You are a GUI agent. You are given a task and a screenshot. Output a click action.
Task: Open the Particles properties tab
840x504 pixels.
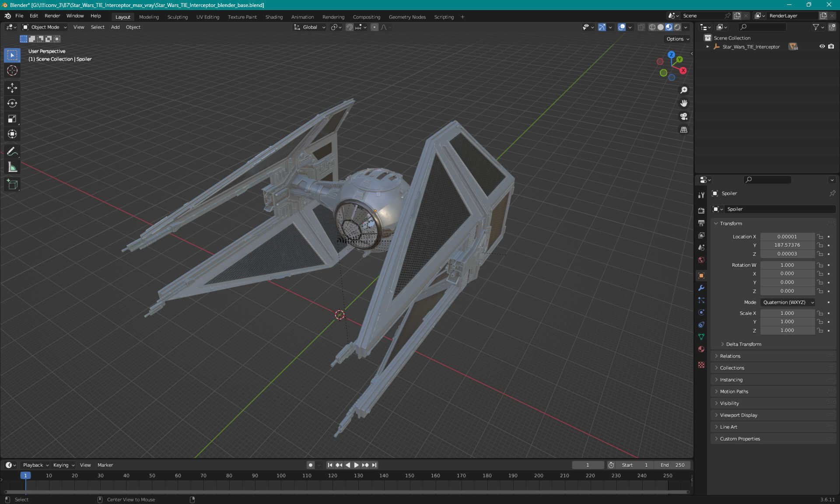(701, 300)
